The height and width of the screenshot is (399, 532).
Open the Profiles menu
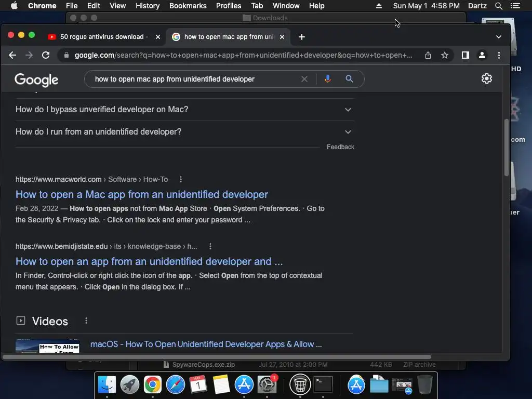[229, 6]
